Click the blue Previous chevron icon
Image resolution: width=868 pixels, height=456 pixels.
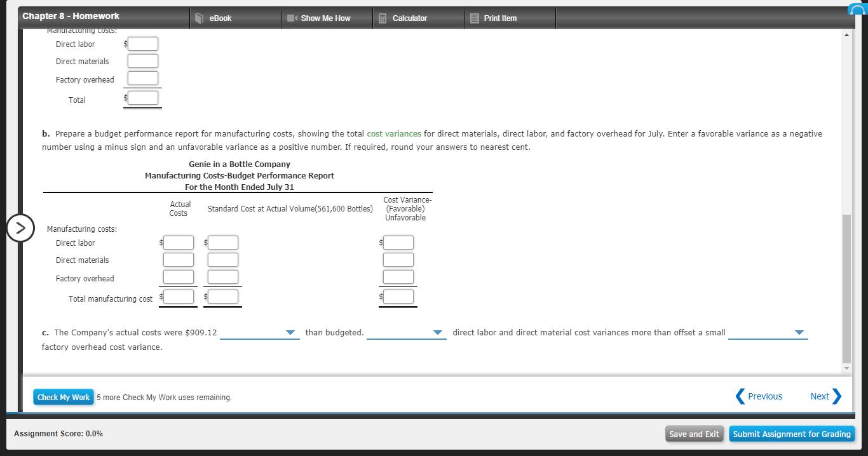740,396
